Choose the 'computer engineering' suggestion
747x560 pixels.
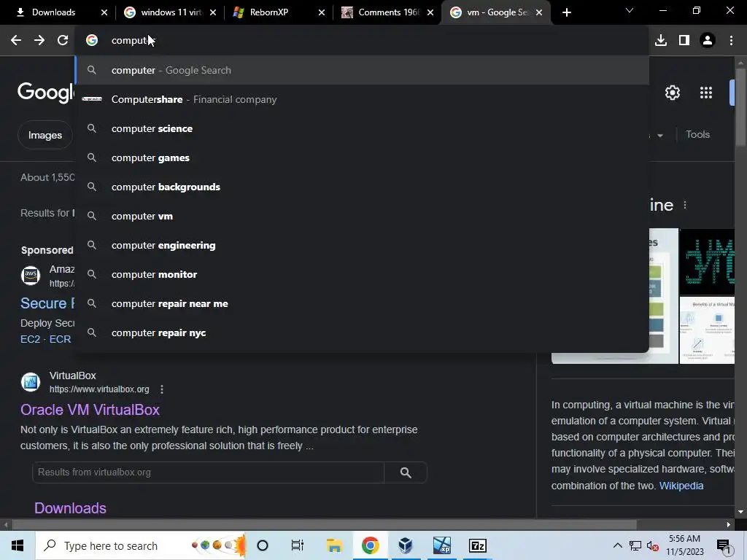tap(362, 245)
